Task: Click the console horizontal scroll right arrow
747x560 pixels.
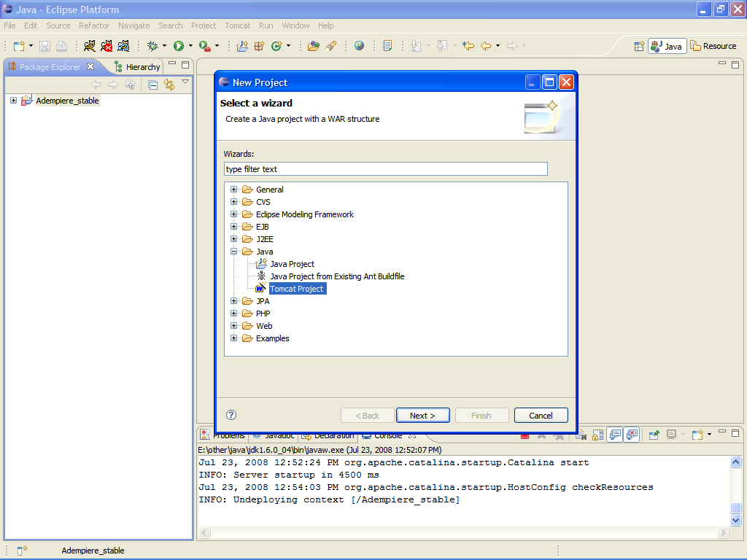Action: point(723,532)
